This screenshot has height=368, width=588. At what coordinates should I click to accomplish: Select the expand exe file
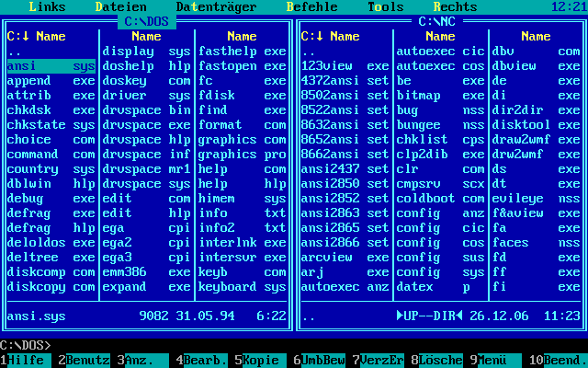pos(147,287)
